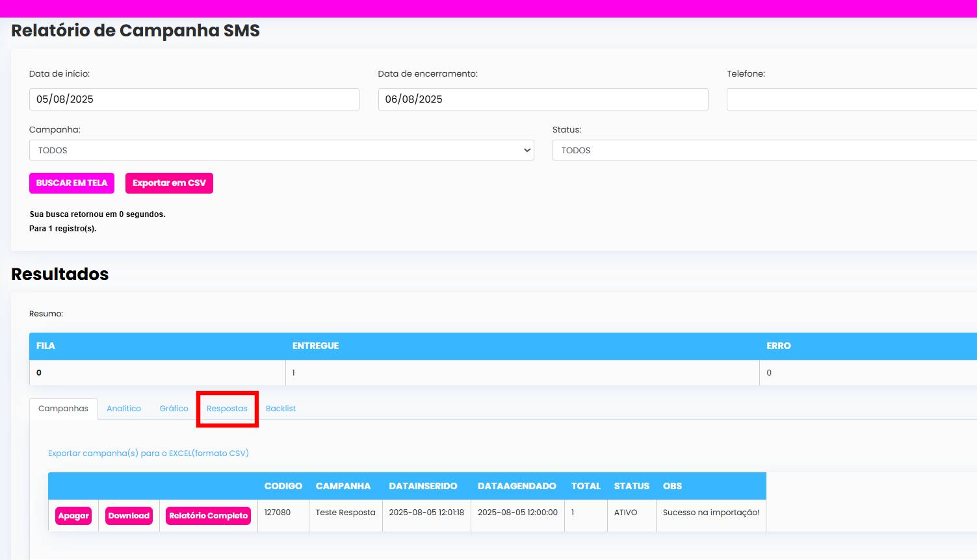Click the STATUS column header in campaigns table

pos(632,486)
